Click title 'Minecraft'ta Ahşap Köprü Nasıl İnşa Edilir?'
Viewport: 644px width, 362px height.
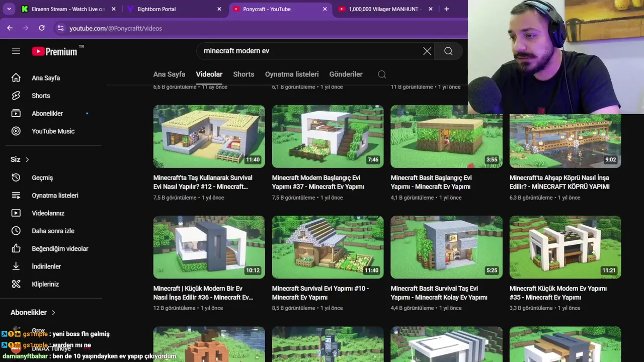[x=559, y=182]
